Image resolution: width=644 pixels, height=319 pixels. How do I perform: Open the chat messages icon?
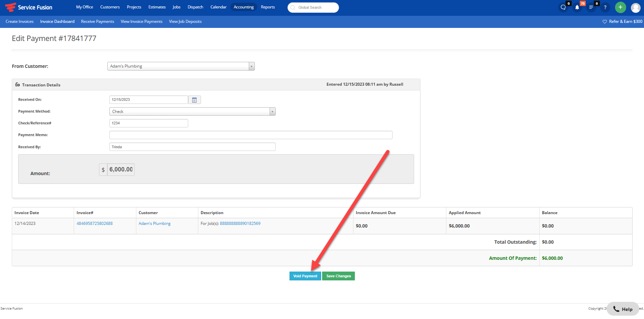click(563, 7)
